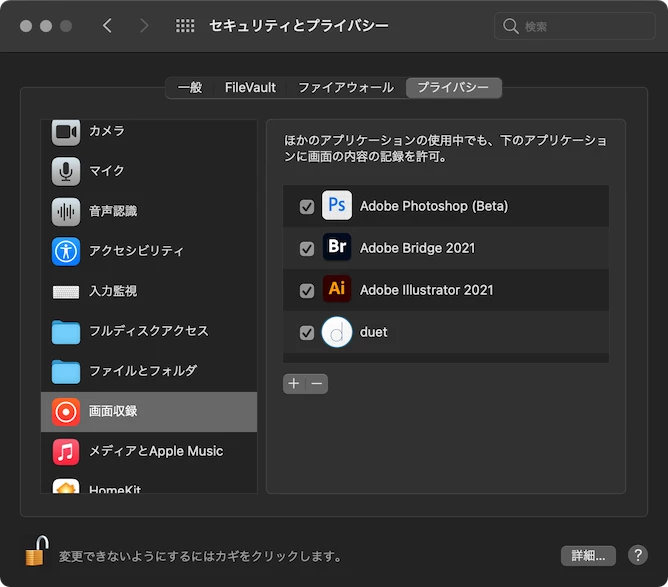Remove an app with the minus button
The width and height of the screenshot is (668, 587).
(317, 384)
